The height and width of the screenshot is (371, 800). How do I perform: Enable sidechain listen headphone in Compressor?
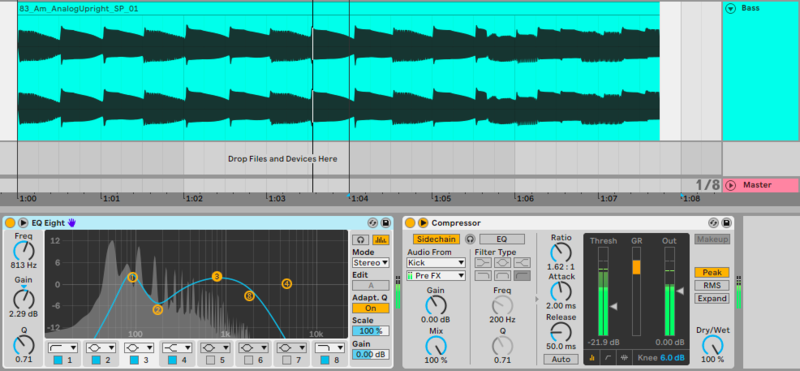[x=469, y=239]
